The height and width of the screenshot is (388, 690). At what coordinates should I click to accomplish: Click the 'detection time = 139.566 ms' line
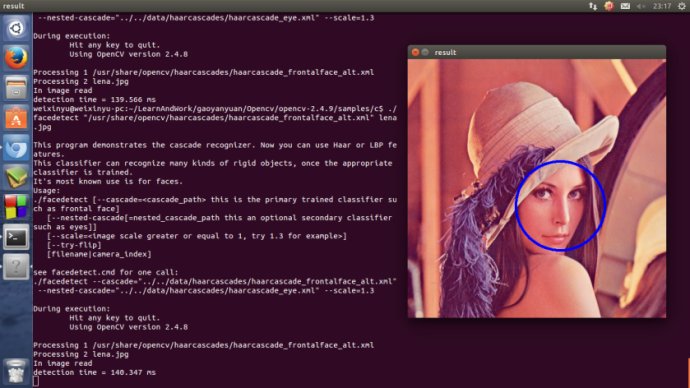click(95, 100)
